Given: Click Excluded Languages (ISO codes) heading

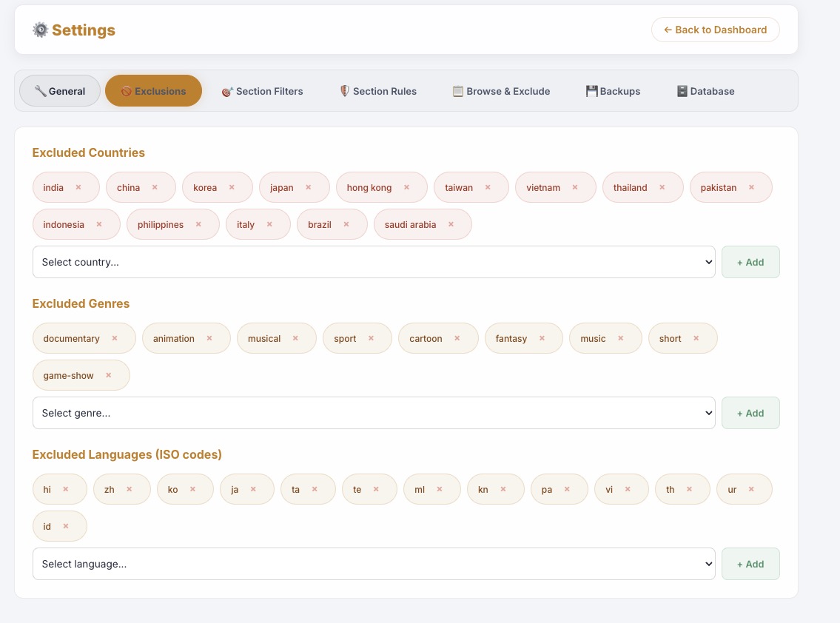Looking at the screenshot, I should click(x=127, y=455).
